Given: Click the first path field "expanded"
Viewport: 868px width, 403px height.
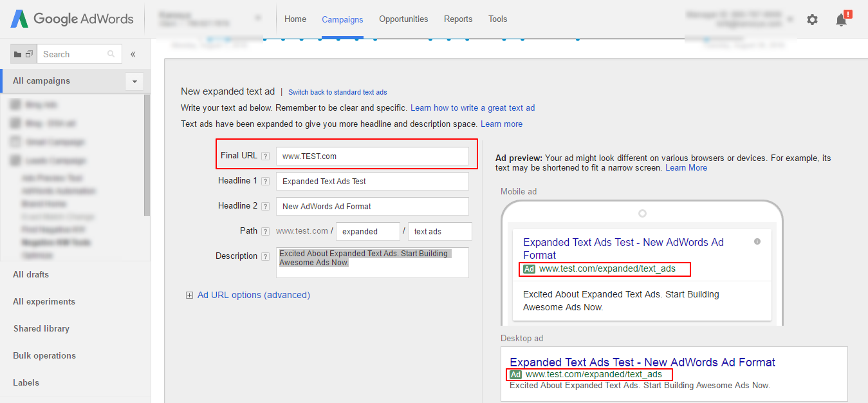Looking at the screenshot, I should point(367,231).
